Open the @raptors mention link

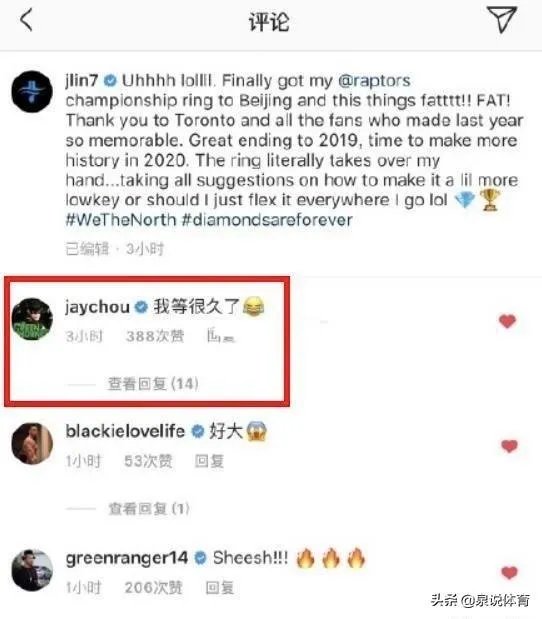click(374, 81)
